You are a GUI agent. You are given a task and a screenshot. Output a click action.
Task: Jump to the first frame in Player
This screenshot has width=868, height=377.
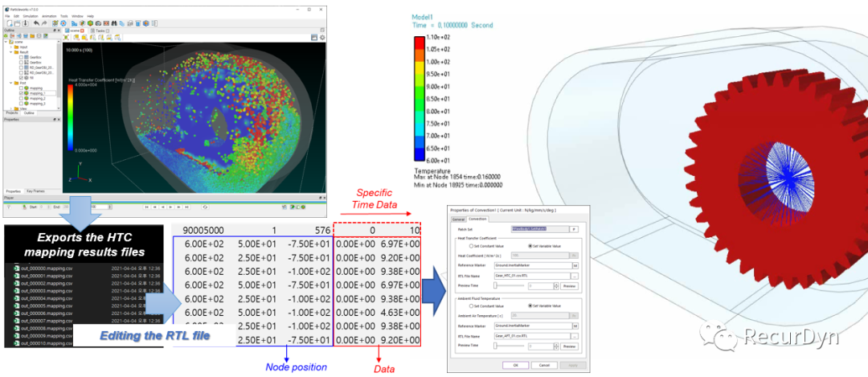point(148,207)
